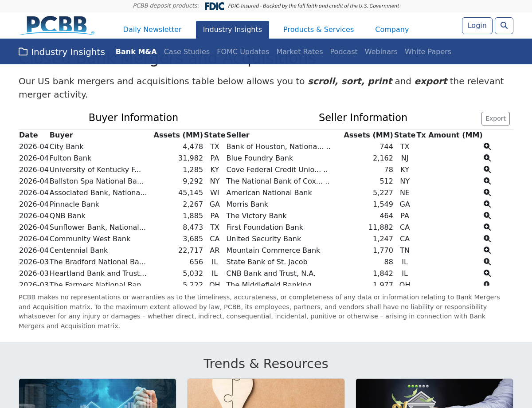Click magnifier for Community West Bank row
The height and width of the screenshot is (408, 532).
click(487, 239)
